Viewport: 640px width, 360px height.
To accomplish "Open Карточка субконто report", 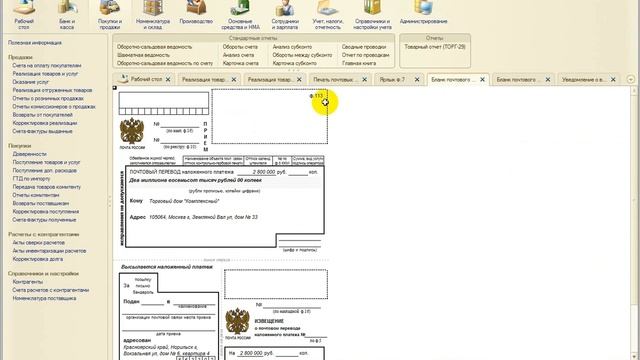I will [294, 63].
